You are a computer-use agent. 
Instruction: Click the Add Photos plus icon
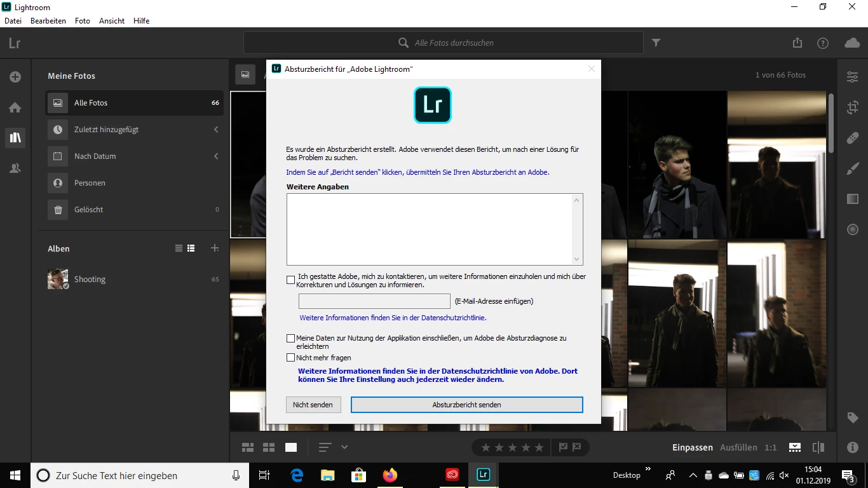coord(15,77)
